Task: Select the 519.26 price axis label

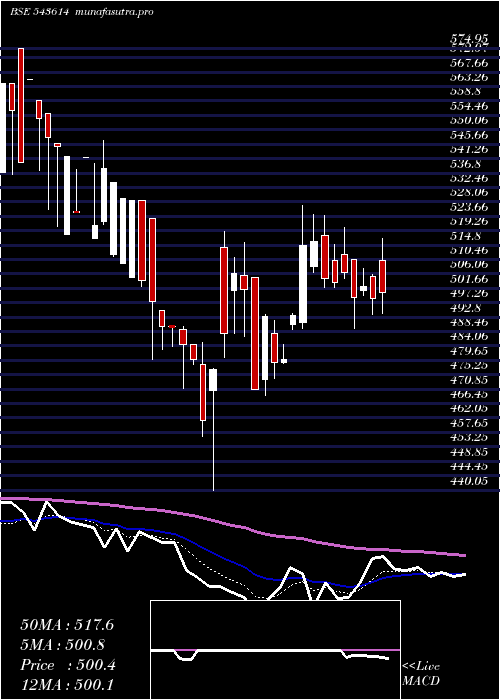Action: click(469, 221)
